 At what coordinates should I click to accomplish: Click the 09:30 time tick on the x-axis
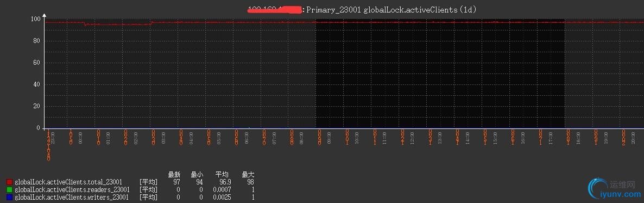point(329,138)
